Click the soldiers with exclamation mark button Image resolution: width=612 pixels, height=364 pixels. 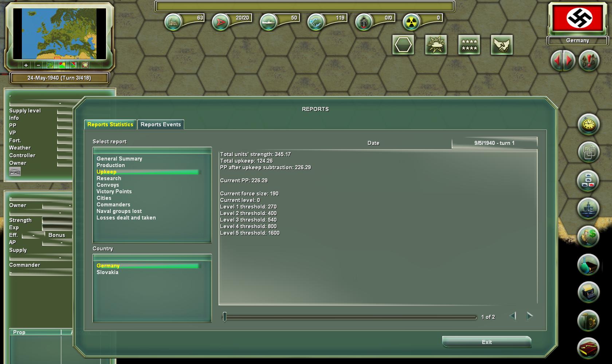click(589, 60)
